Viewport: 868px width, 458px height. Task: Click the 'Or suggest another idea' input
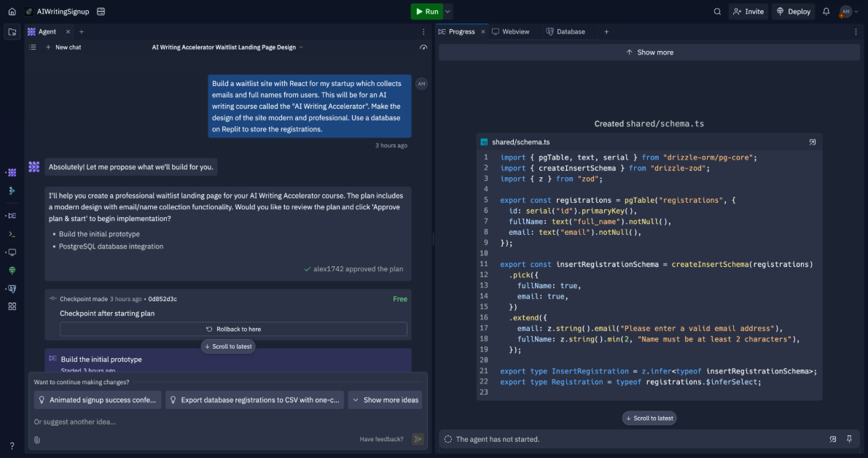coord(189,422)
